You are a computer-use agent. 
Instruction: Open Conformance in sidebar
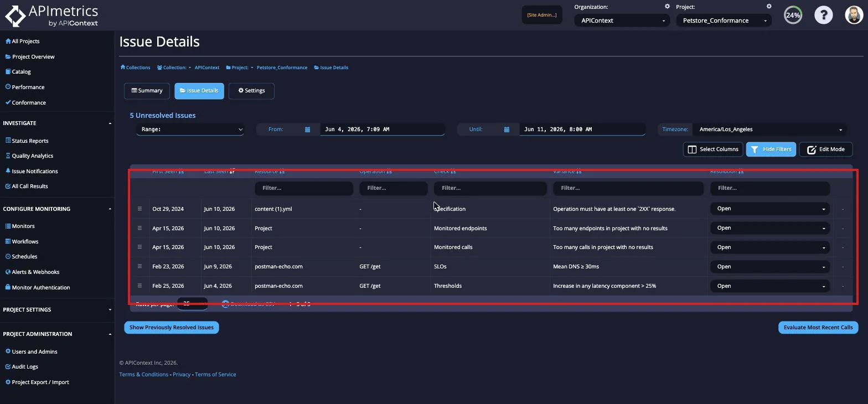[x=25, y=102]
